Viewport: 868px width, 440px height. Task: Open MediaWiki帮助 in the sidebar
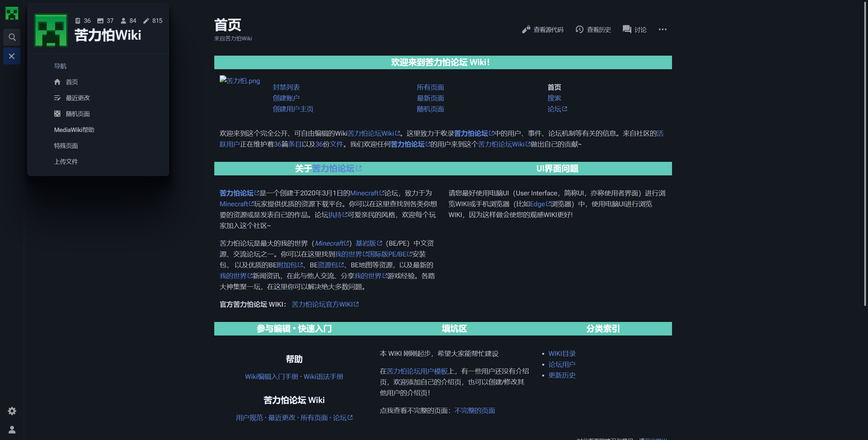pos(74,130)
